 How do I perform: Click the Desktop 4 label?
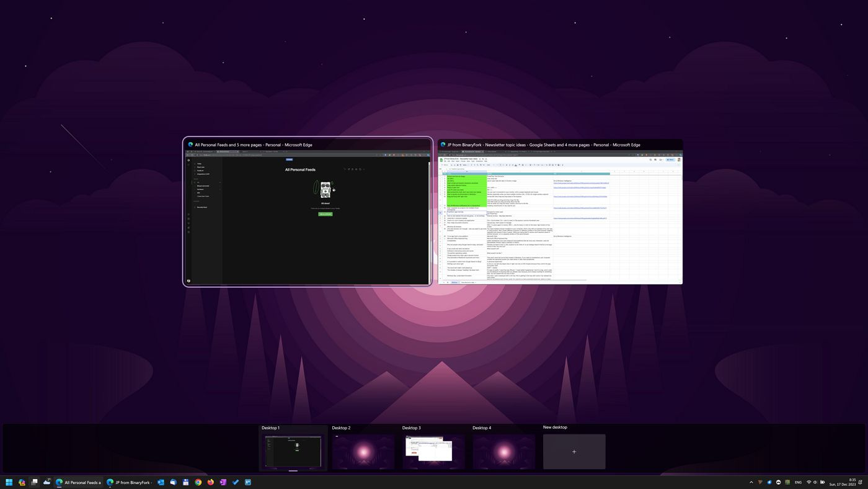[482, 428]
